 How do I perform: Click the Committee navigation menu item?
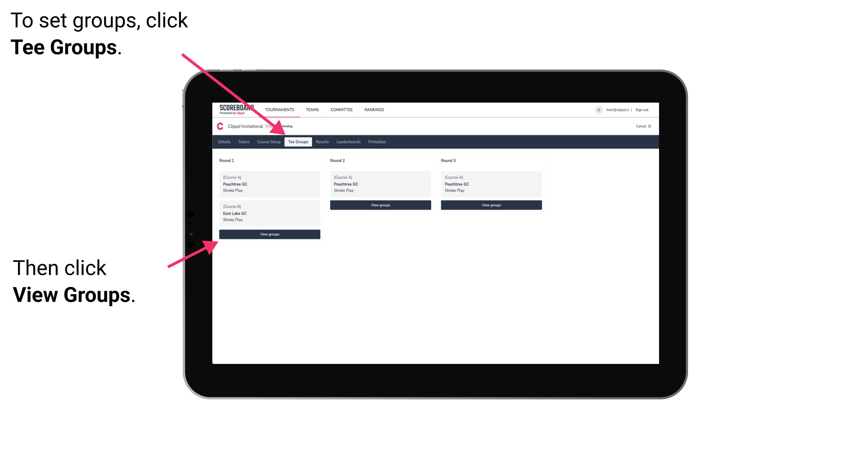[x=341, y=110]
